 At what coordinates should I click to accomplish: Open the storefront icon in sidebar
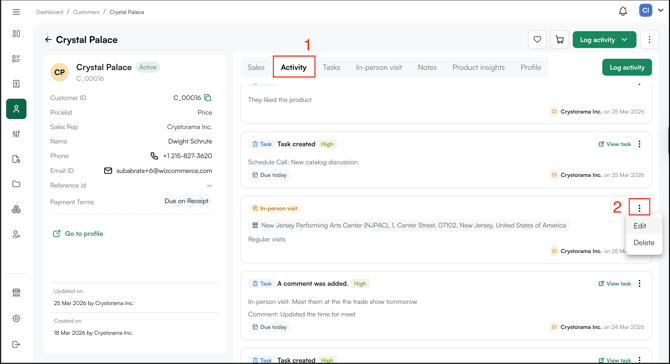coord(16,293)
